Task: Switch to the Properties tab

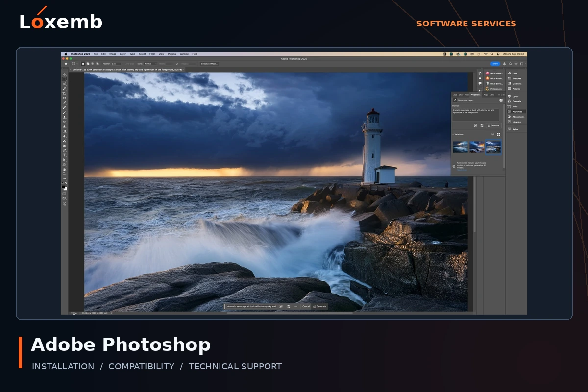Action: click(x=475, y=95)
